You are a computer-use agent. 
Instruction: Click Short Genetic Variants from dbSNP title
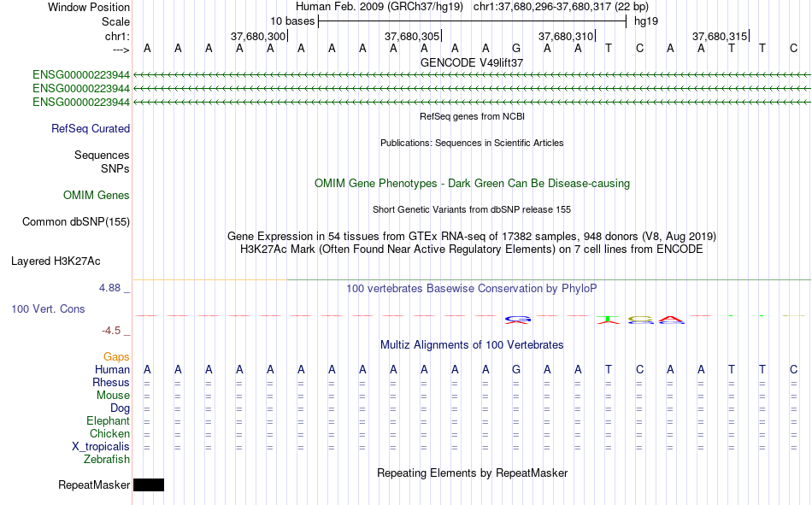[x=472, y=209]
